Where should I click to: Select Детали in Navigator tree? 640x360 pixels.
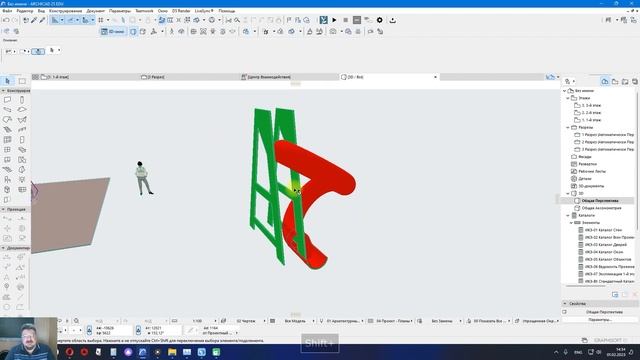coord(585,179)
